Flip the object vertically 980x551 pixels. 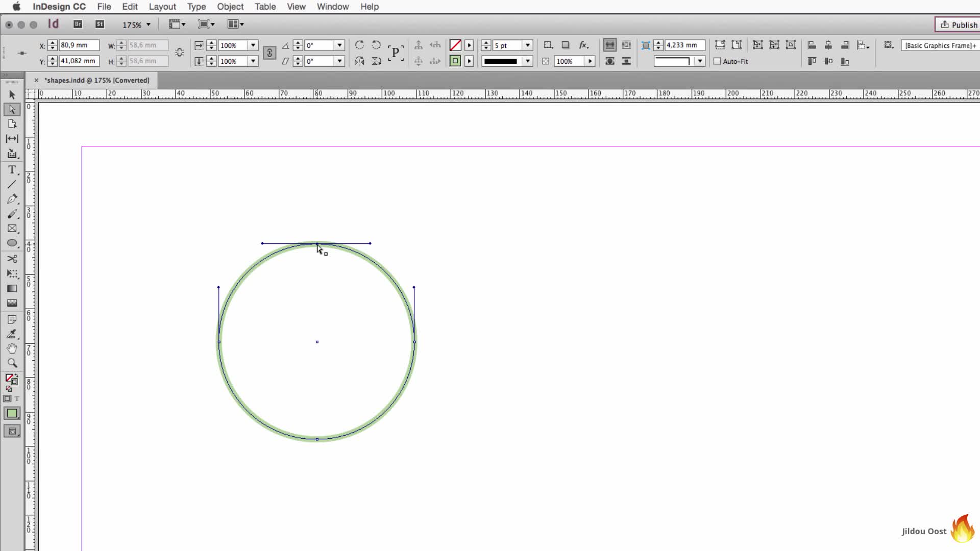tap(376, 61)
